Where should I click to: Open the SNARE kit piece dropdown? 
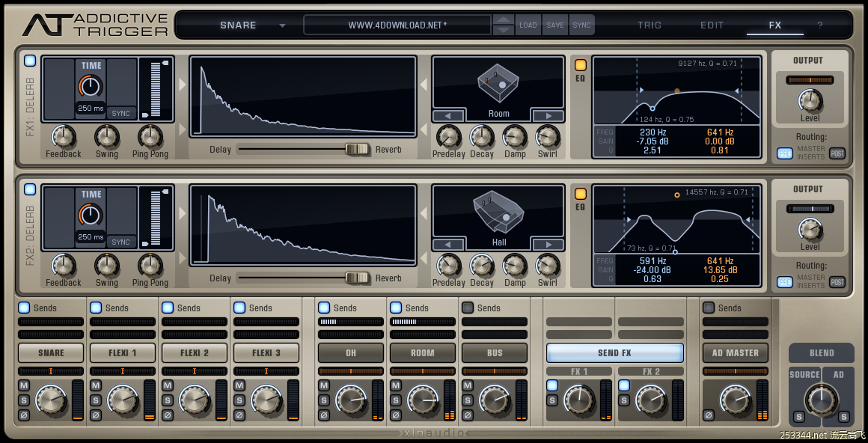[252, 25]
